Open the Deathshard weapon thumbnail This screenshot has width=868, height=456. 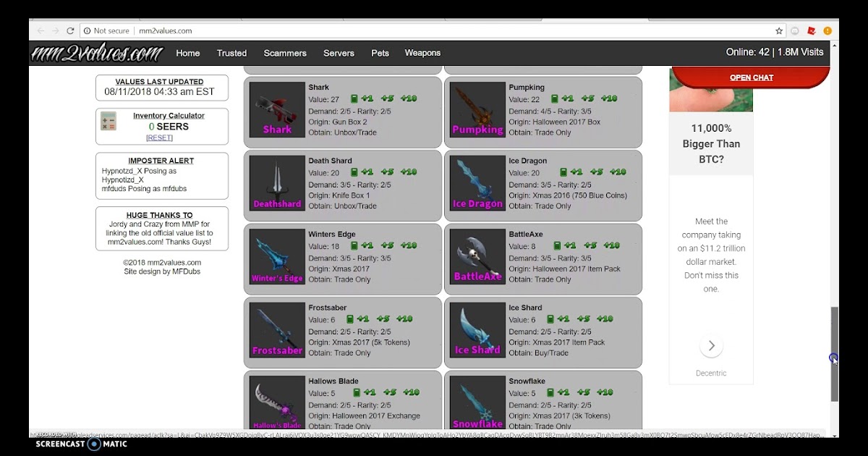pos(277,183)
